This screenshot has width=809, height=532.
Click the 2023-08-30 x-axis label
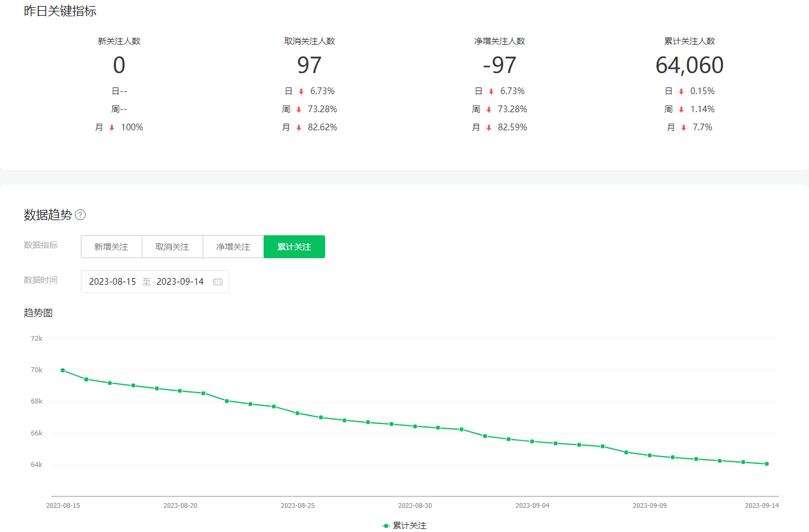click(414, 505)
